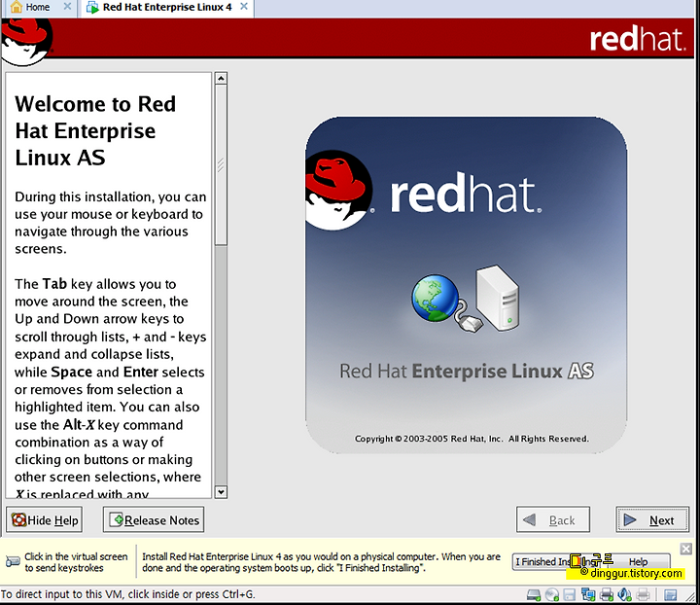Click the Red Hat Enterprise Linux AS splash image
Image resolution: width=700 pixels, height=605 pixels.
[x=466, y=285]
